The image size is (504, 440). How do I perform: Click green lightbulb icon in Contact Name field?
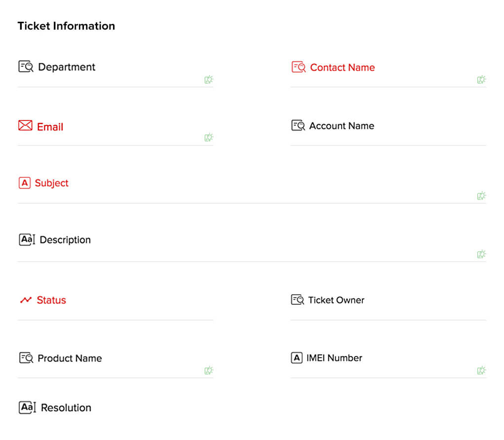[x=481, y=80]
